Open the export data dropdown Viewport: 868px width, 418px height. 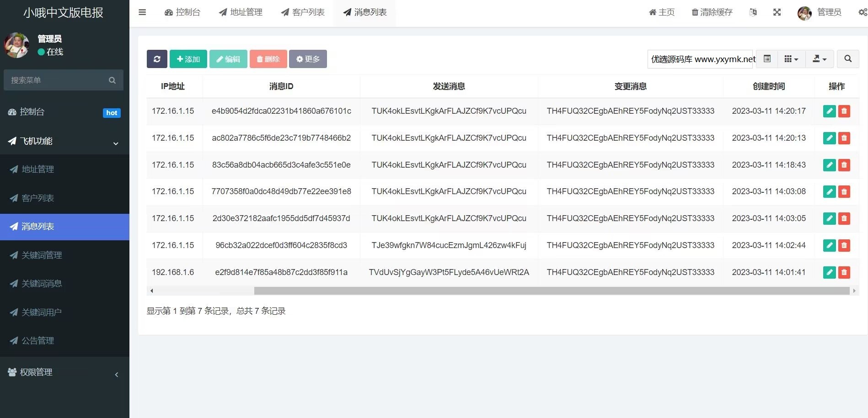[820, 59]
